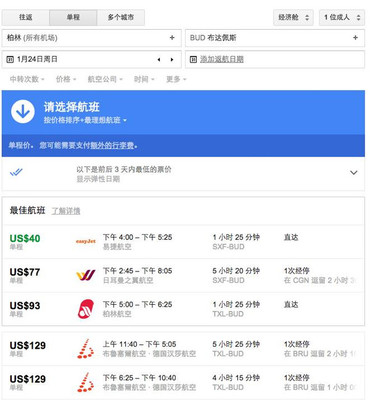Click 在 CGN 逗留 layover details
The width and height of the screenshot is (370, 400).
[320, 280]
